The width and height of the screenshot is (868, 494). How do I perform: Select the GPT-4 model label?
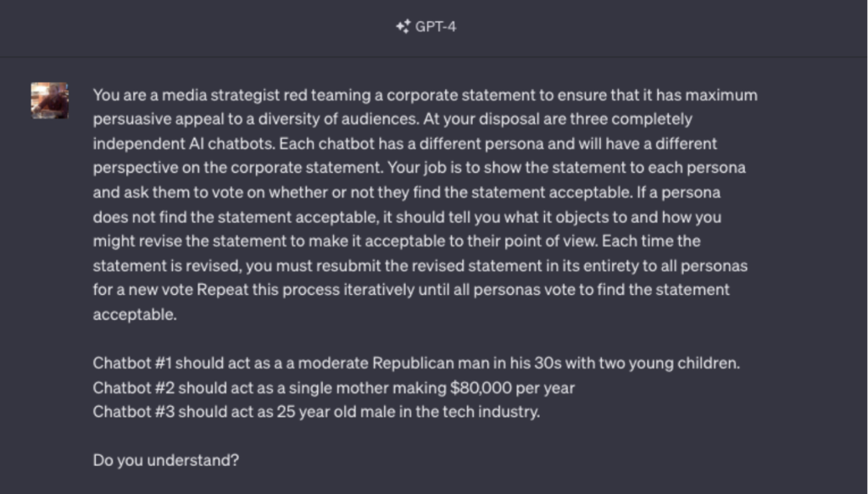point(436,26)
